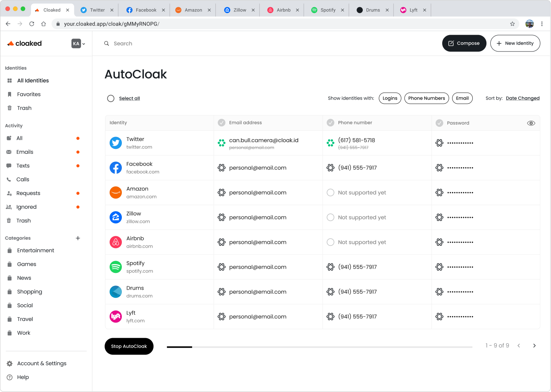Image resolution: width=551 pixels, height=392 pixels.
Task: Open Account & Settings gear
Action: point(10,363)
